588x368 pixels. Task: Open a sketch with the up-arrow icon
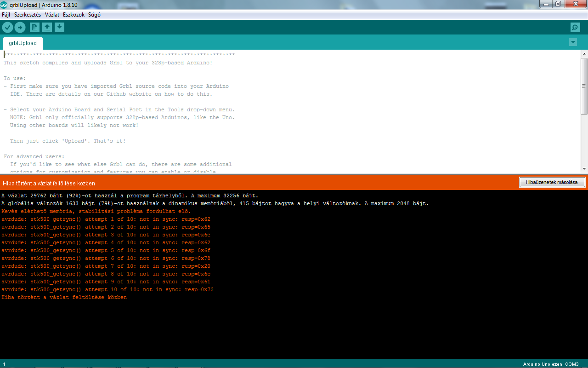tap(47, 28)
